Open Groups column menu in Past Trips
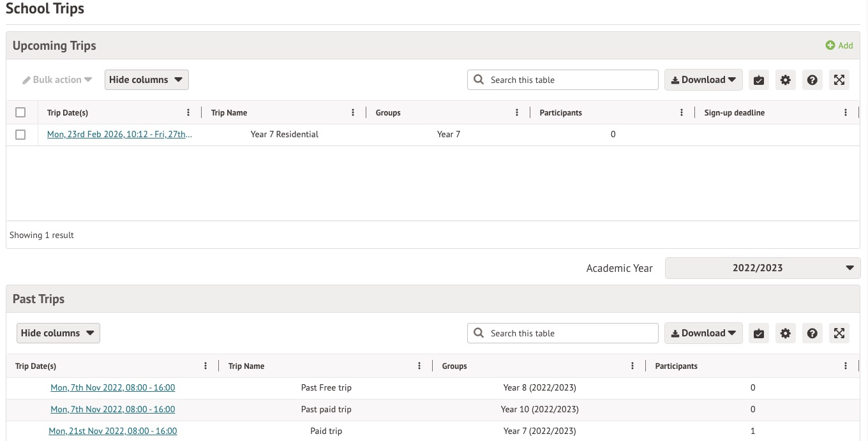This screenshot has height=441, width=868. click(632, 366)
